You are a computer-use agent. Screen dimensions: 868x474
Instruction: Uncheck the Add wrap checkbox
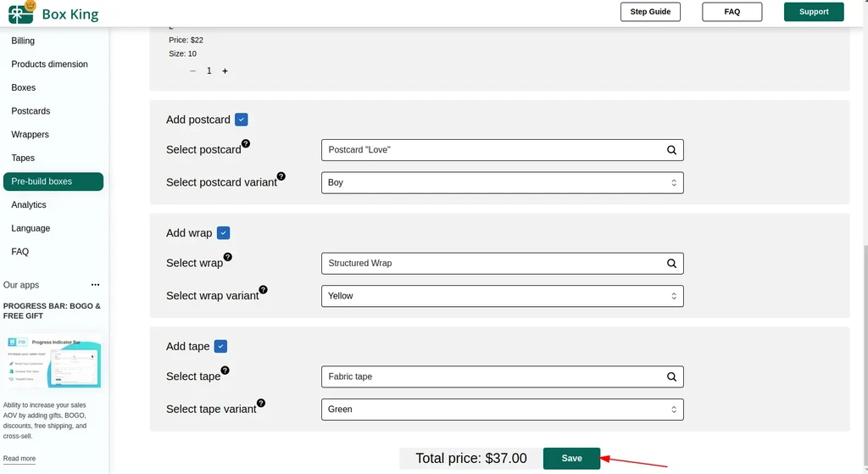point(223,233)
